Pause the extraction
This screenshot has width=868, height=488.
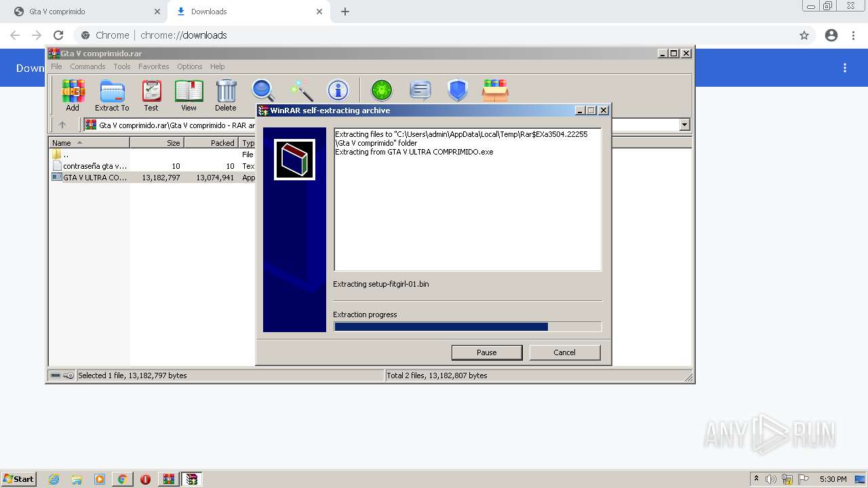pyautogui.click(x=487, y=352)
